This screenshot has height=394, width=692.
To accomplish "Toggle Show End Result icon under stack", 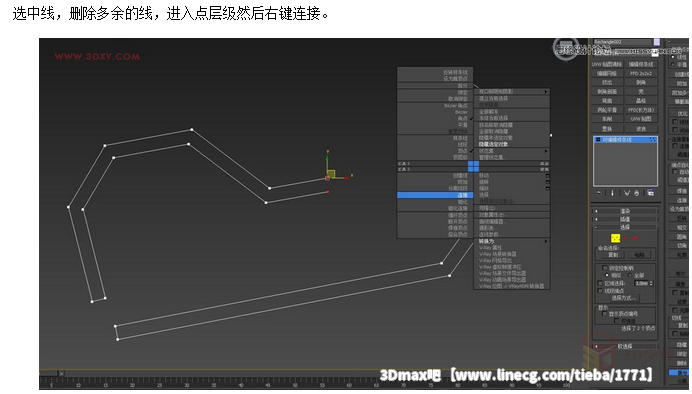I will [x=612, y=193].
